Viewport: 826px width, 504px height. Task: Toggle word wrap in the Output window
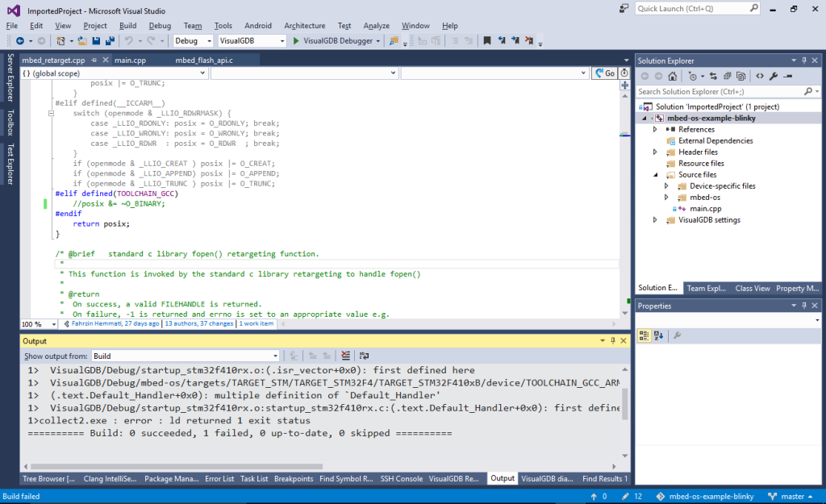click(x=365, y=355)
